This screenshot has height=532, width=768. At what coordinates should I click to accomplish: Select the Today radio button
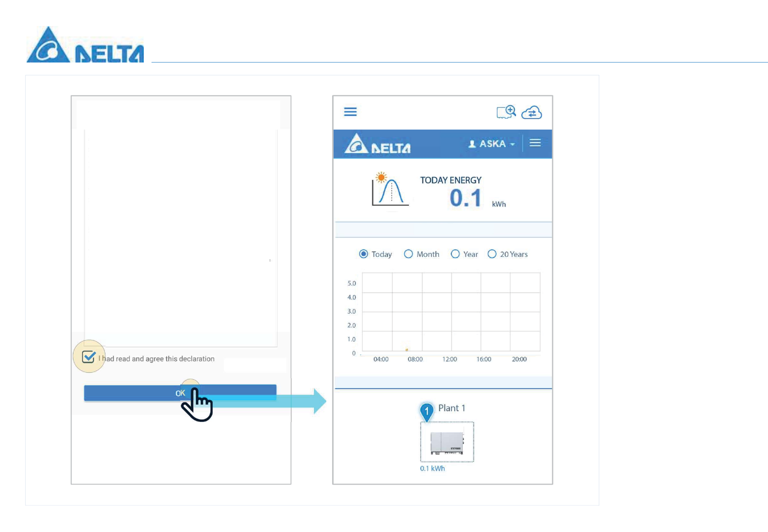coord(363,254)
